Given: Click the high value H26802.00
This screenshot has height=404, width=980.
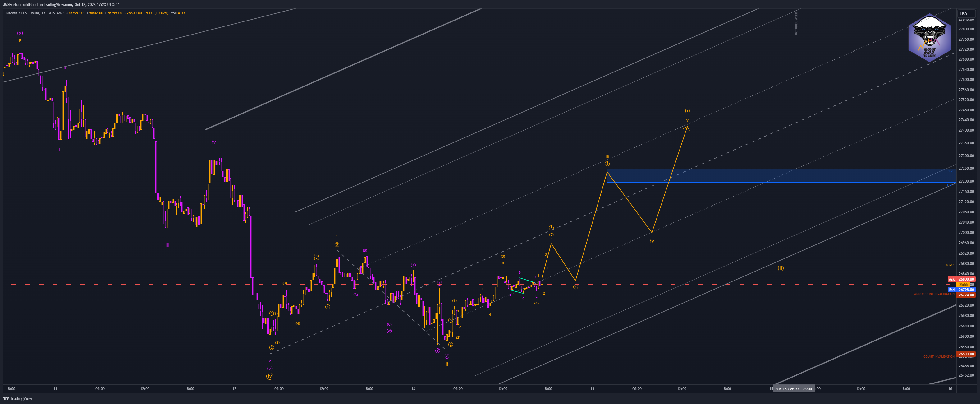Looking at the screenshot, I should pyautogui.click(x=94, y=13).
